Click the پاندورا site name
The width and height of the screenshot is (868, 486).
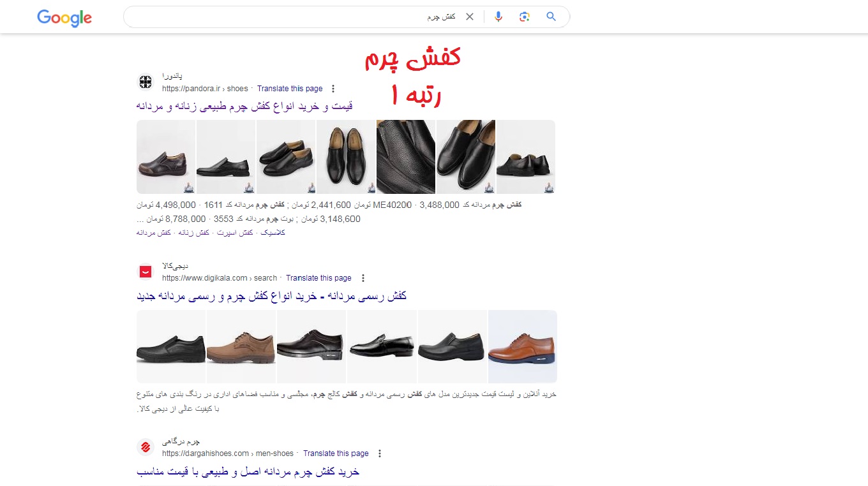172,77
